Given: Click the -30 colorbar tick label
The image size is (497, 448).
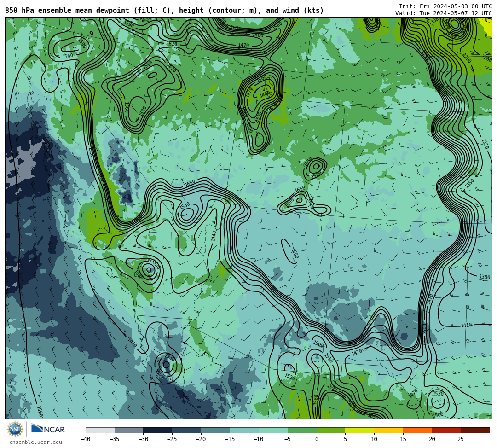Looking at the screenshot, I should tap(143, 439).
